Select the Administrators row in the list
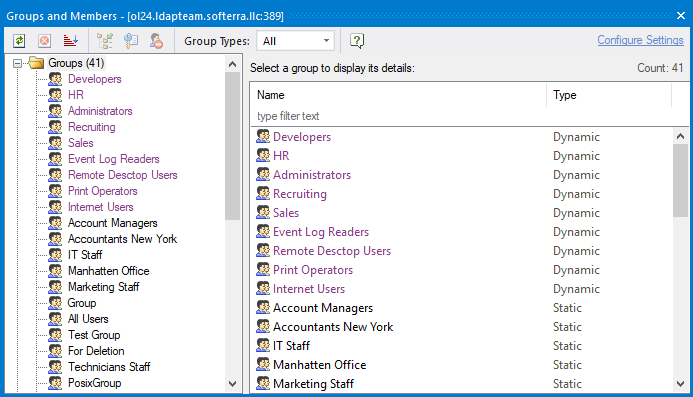The width and height of the screenshot is (693, 397). pos(463,175)
